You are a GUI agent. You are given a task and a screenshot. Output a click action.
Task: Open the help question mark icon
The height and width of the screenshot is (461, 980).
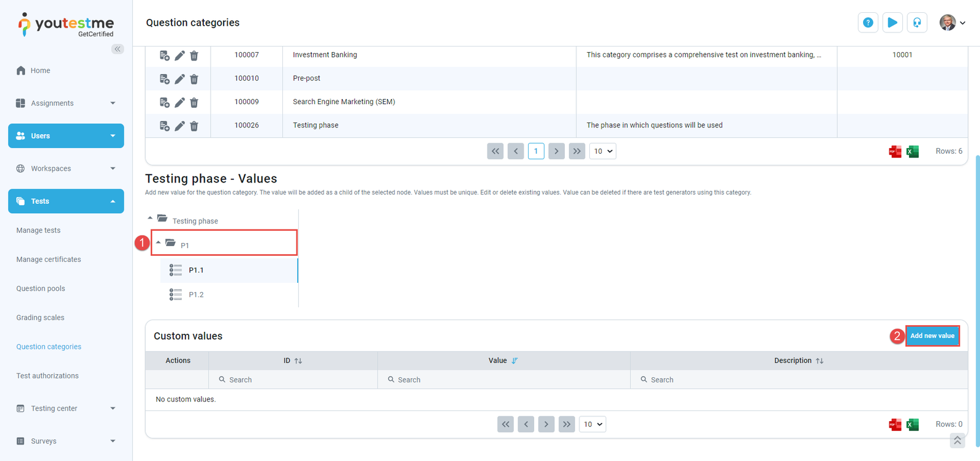868,23
